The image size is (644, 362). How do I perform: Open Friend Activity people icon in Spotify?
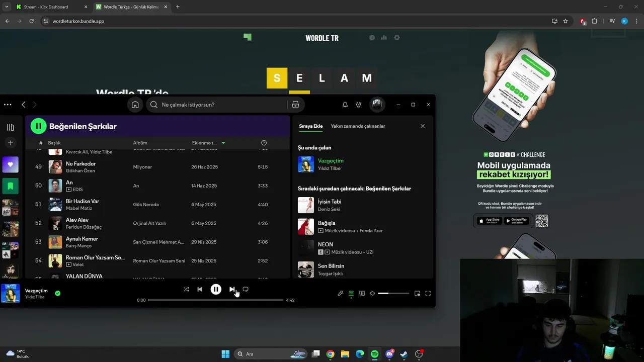358,105
